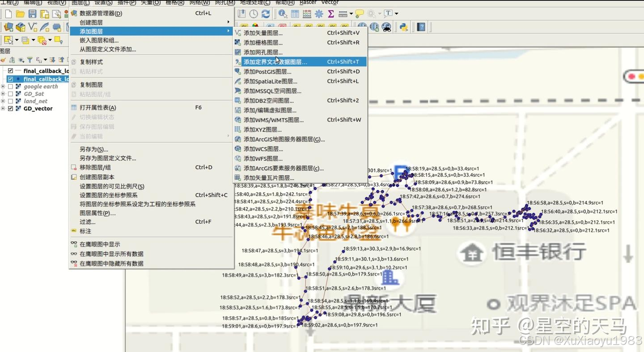Select 打开属性表(A) menu entry
The width and height of the screenshot is (644, 352).
(151, 107)
